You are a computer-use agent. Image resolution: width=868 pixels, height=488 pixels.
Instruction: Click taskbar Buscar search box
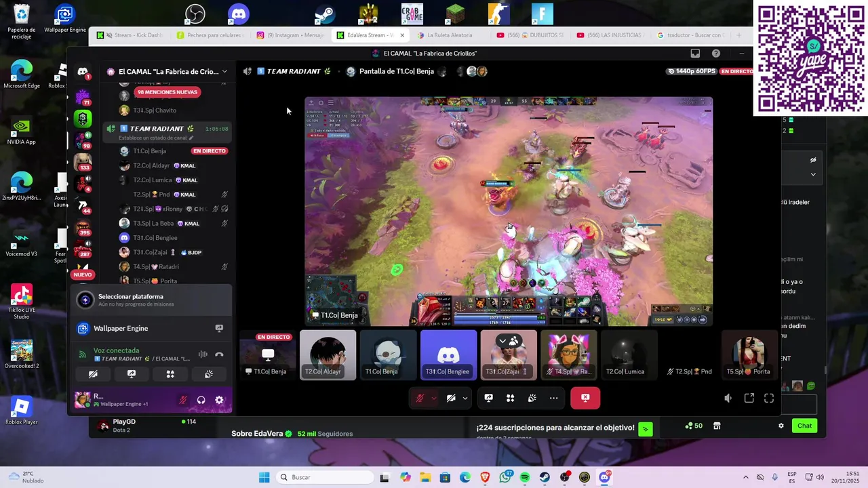tap(325, 477)
